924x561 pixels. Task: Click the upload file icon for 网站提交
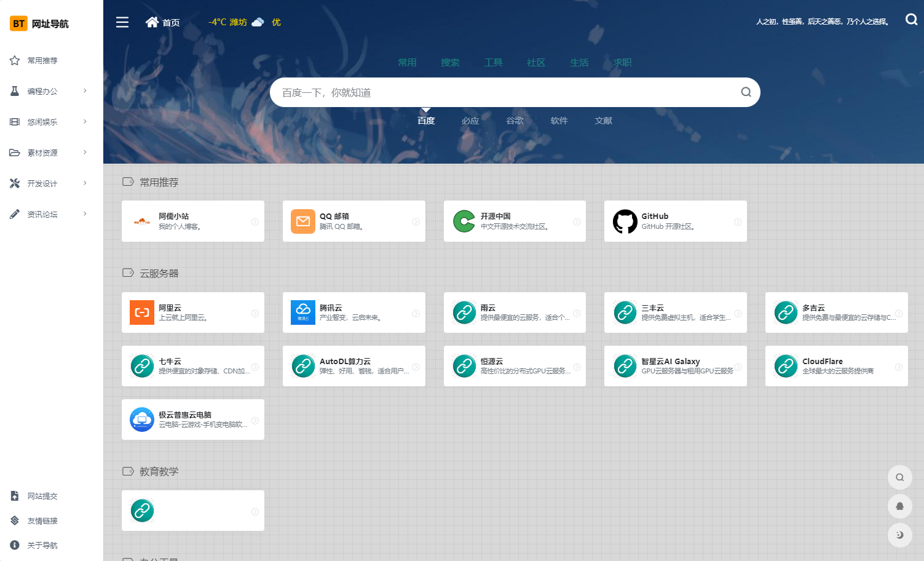click(x=15, y=496)
